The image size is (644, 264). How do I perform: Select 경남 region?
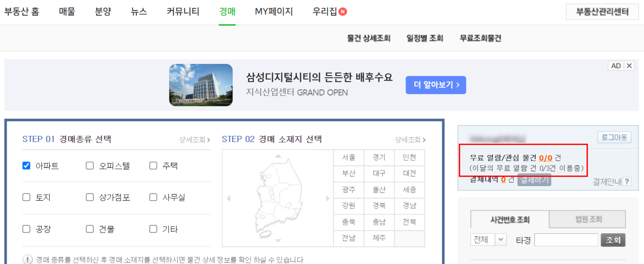pyautogui.click(x=409, y=206)
